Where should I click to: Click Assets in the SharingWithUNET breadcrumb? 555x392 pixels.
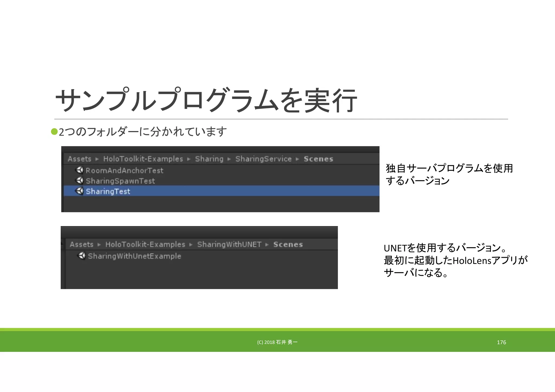coord(82,244)
